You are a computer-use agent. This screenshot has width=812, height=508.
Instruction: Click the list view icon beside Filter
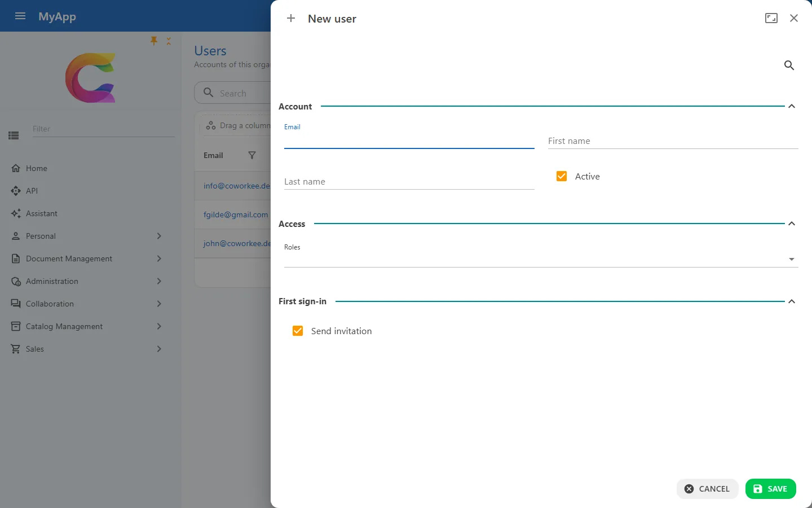(x=14, y=135)
